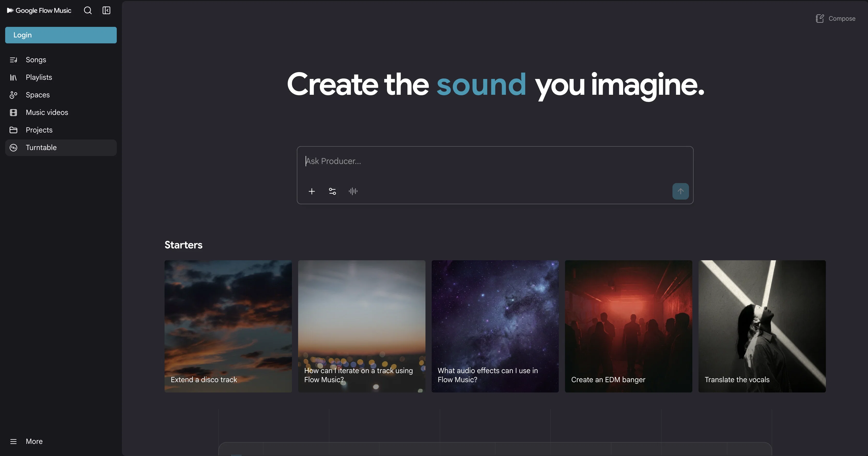Click the Turntable vinyl icon
868x456 pixels.
pyautogui.click(x=13, y=147)
